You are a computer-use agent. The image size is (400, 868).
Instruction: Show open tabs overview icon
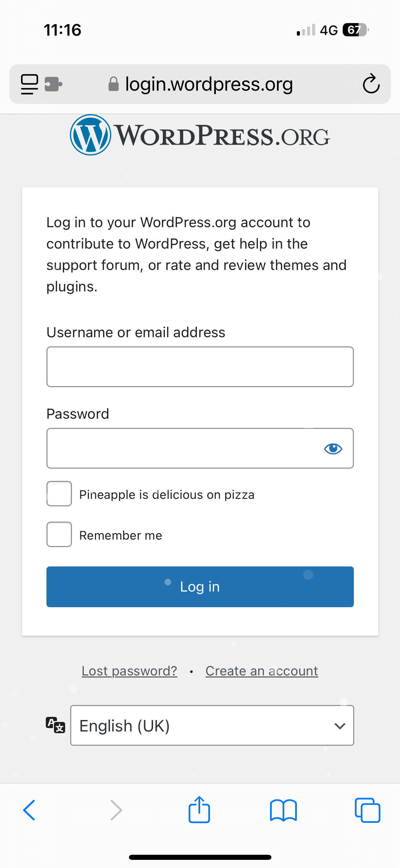click(367, 810)
